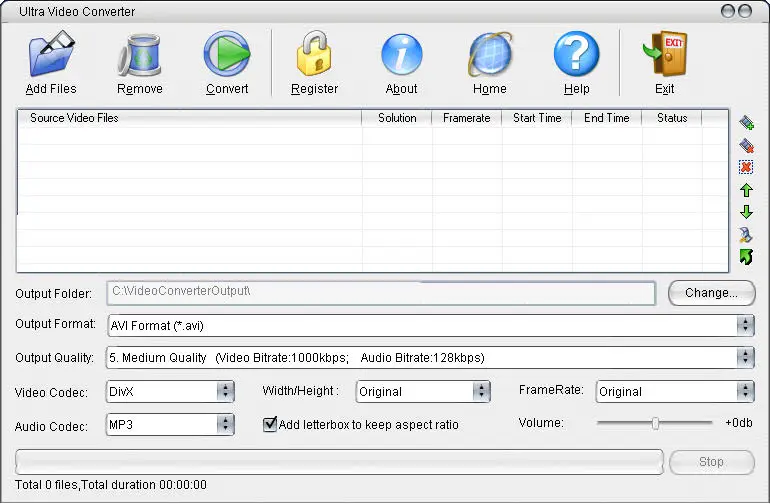Click the red X clear-all icon

point(746,167)
